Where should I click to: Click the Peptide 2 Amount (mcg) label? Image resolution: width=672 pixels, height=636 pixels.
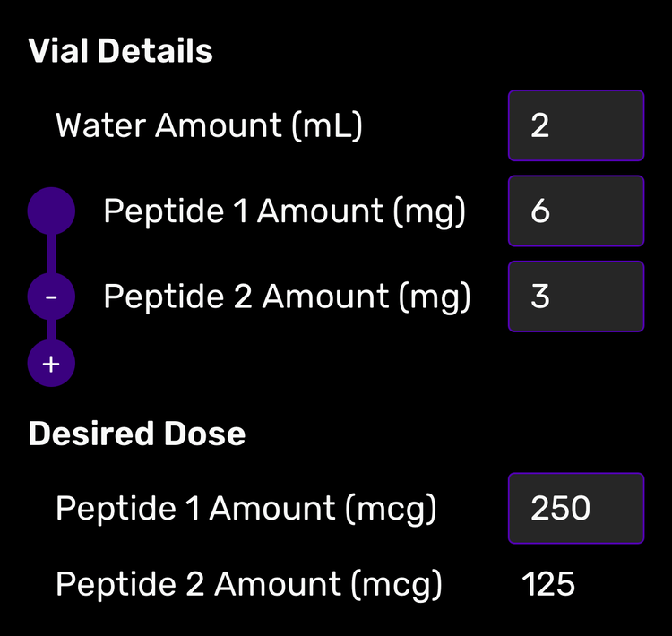(248, 585)
